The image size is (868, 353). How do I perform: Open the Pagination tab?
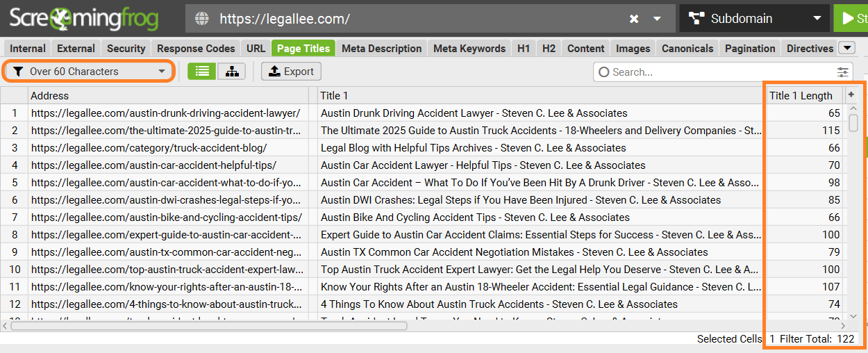[x=750, y=48]
